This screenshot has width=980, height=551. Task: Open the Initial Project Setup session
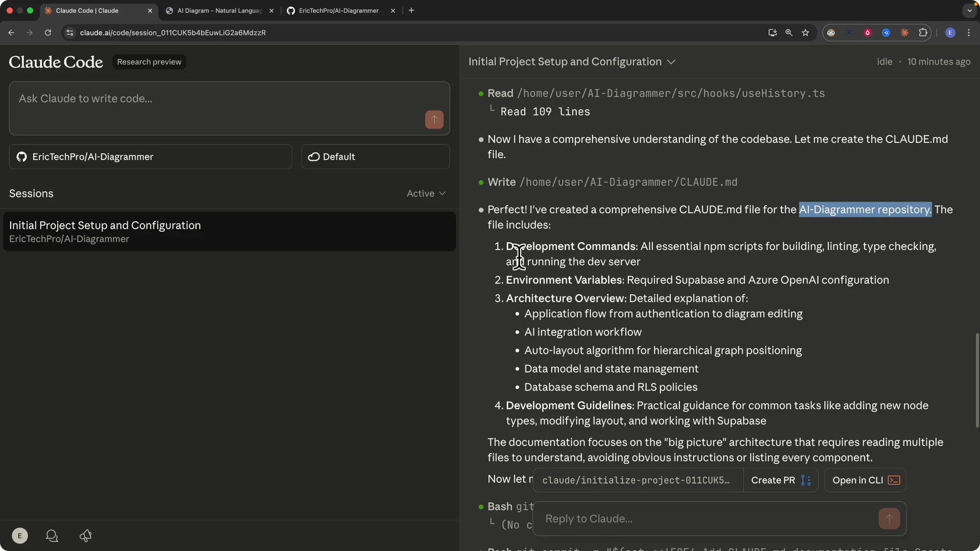click(x=229, y=232)
